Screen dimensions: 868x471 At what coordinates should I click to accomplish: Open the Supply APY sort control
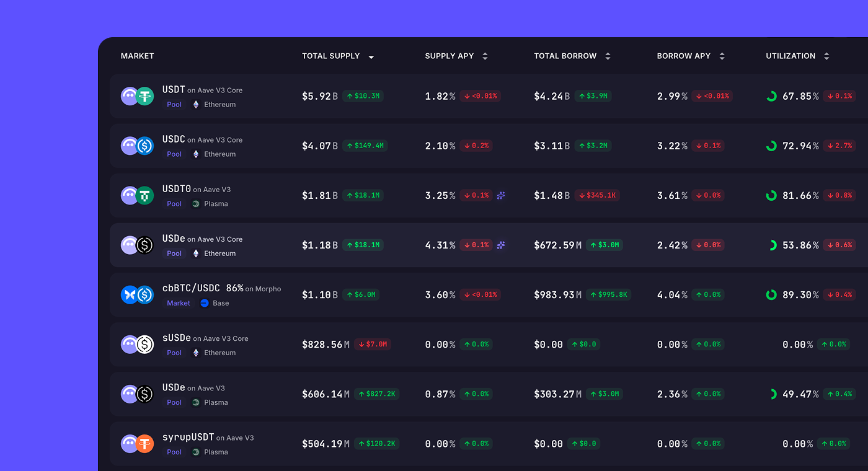click(485, 56)
